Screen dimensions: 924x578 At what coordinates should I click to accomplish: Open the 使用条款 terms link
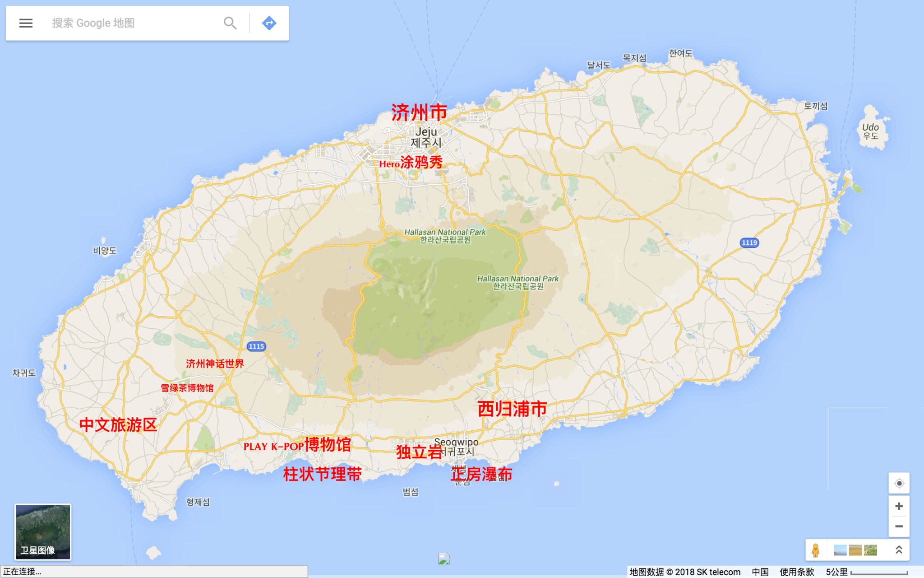click(797, 572)
